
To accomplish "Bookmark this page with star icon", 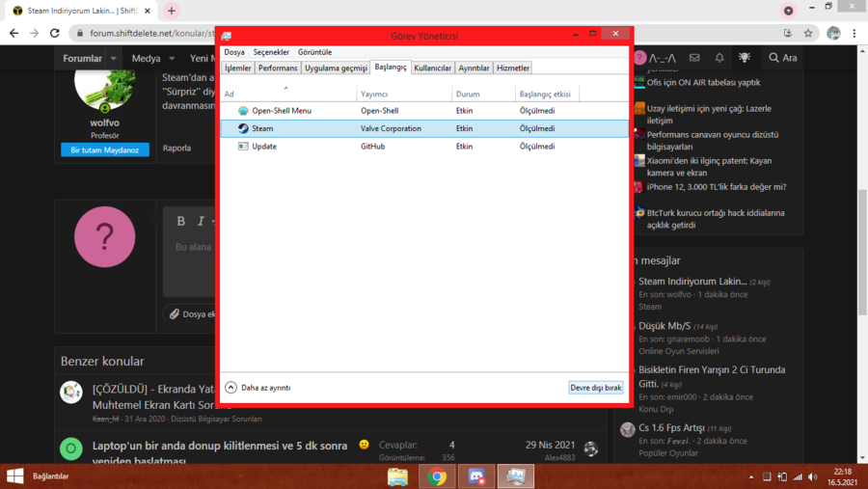I will tap(808, 33).
